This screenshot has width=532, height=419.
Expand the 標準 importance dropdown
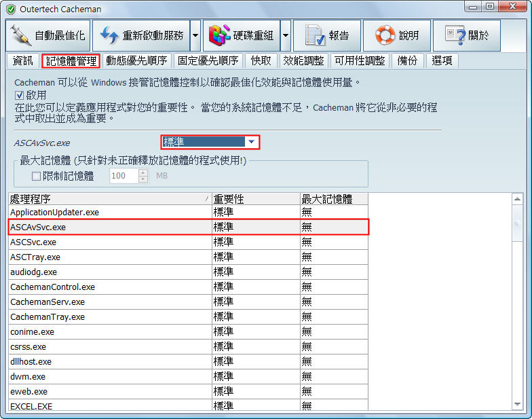252,142
